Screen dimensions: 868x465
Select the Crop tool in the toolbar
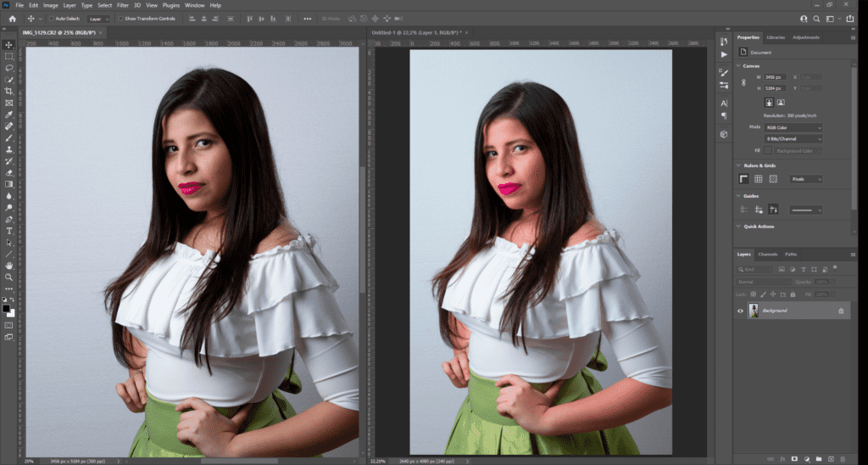point(9,91)
